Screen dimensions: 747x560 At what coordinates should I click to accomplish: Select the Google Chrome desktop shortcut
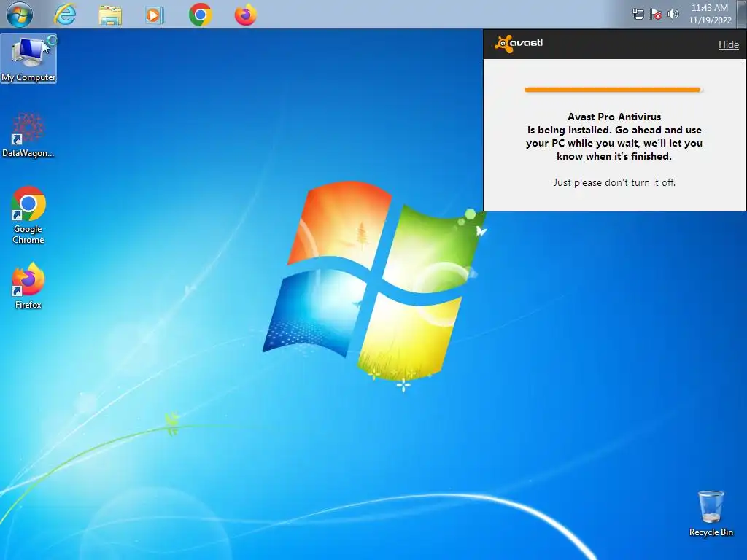pyautogui.click(x=28, y=215)
